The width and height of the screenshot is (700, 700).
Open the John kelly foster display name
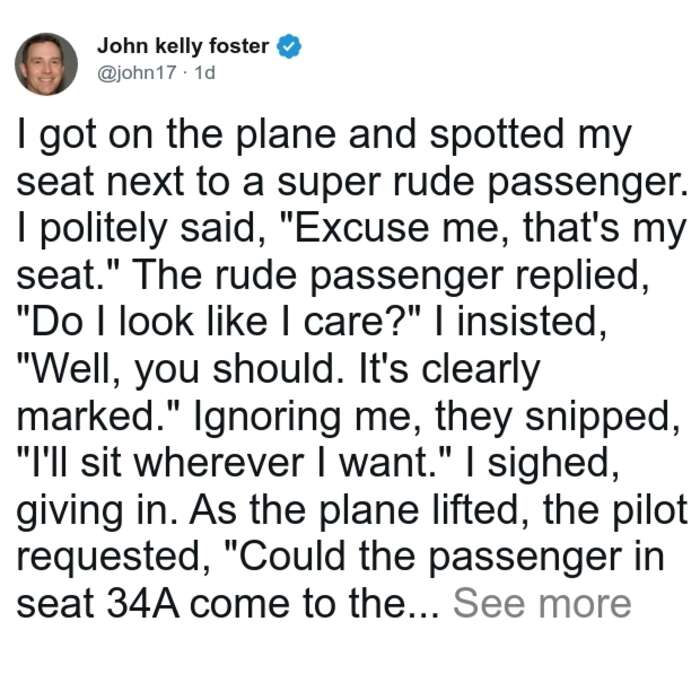[x=183, y=46]
